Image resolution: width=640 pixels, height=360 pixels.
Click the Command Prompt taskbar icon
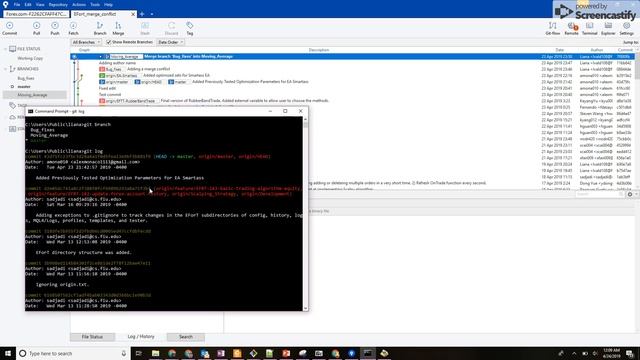coord(368,353)
